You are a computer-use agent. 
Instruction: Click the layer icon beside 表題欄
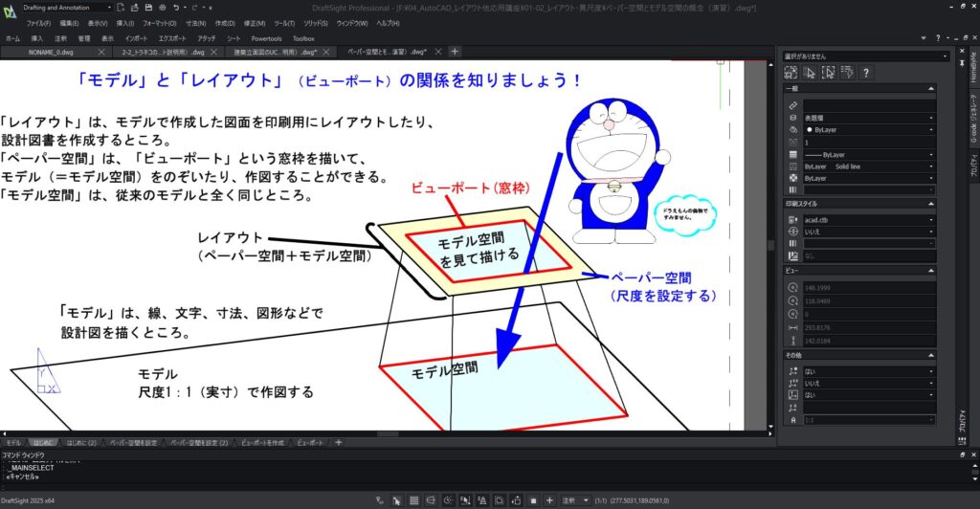792,118
